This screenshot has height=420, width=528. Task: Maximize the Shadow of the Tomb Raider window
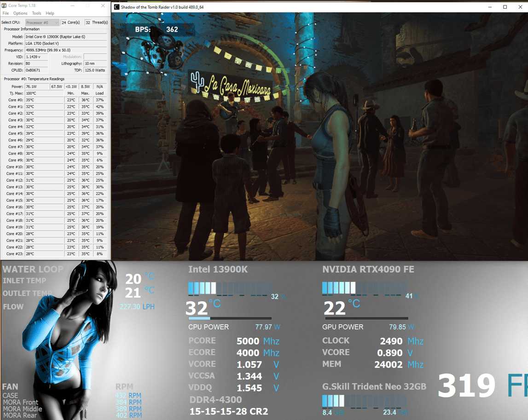[505, 7]
